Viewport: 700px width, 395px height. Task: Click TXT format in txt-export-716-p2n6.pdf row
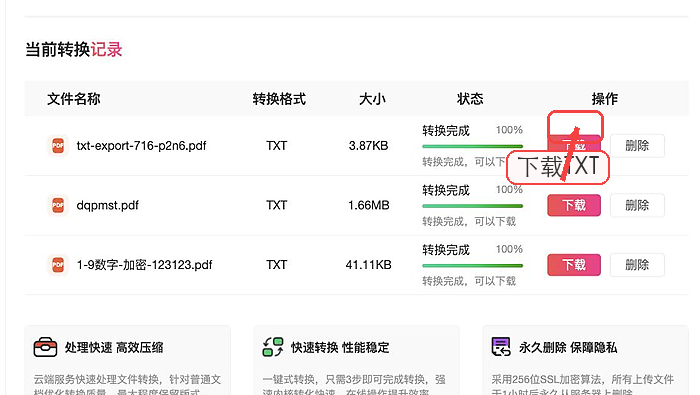[277, 146]
